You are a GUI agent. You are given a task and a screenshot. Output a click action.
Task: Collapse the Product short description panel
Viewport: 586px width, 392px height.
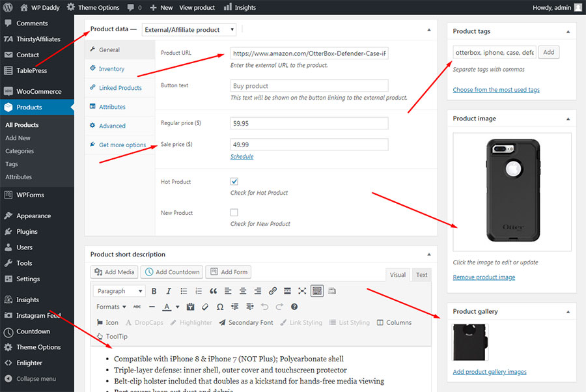click(x=429, y=255)
